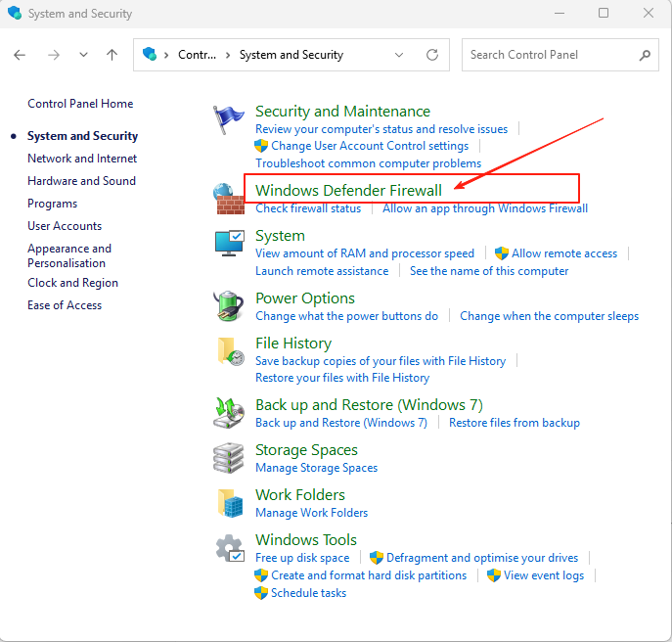
Task: Click the Windows Tools gear icon
Action: 230,548
